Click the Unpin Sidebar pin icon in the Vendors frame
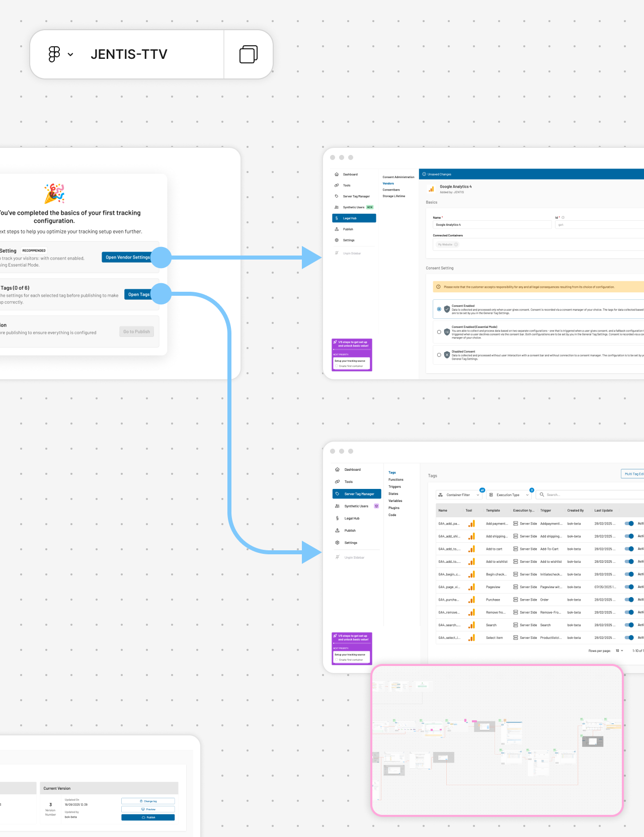Viewport: 644px width, 837px height. click(x=337, y=253)
